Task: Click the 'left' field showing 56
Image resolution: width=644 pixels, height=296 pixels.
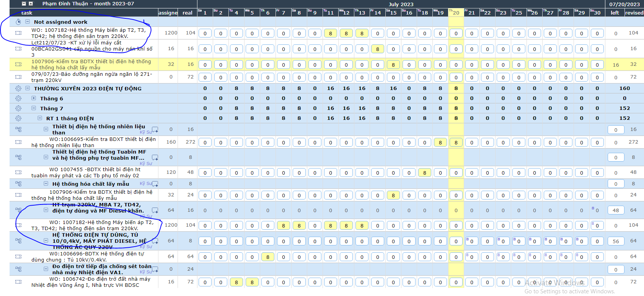Action: 615,241
